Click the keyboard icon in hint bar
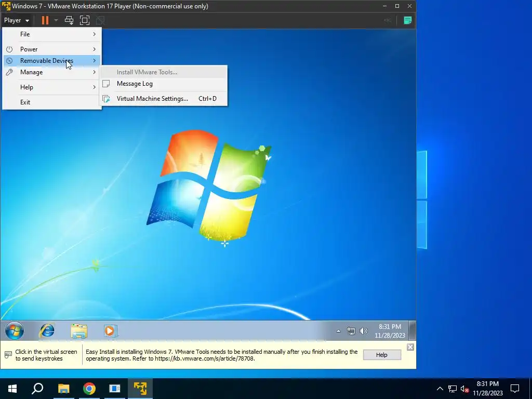The image size is (532, 399). tap(8, 355)
